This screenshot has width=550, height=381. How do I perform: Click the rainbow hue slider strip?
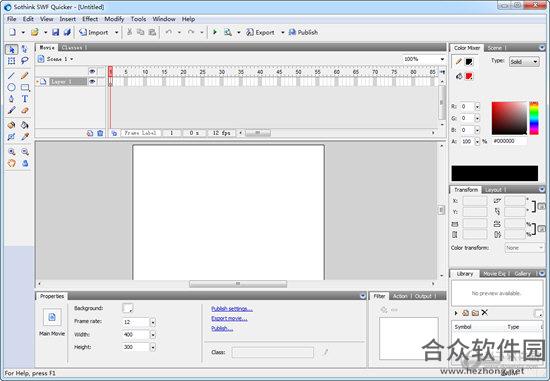tap(534, 118)
